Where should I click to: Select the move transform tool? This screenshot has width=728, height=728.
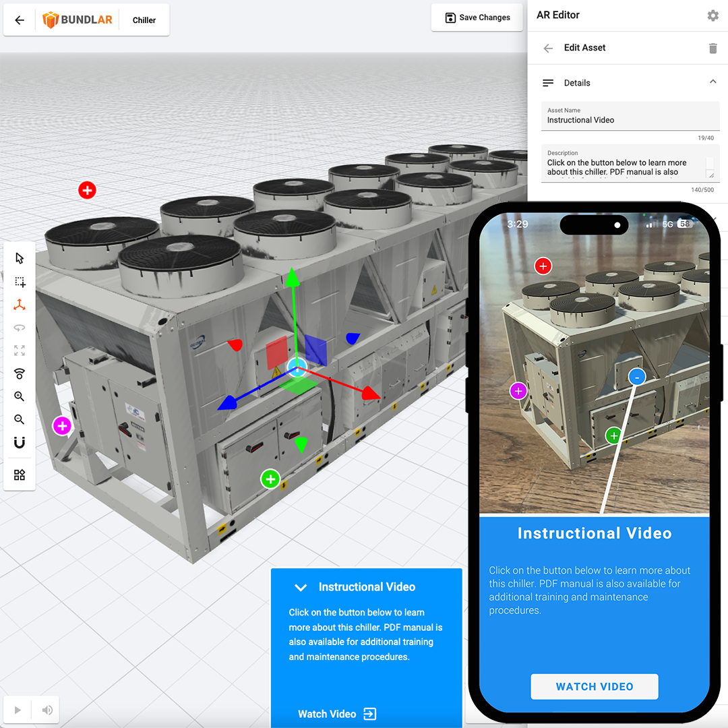19,305
